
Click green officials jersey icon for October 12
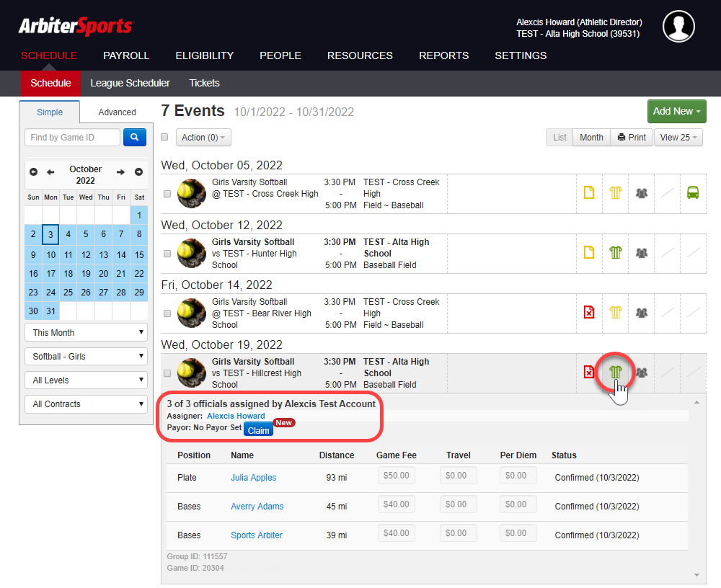click(615, 252)
